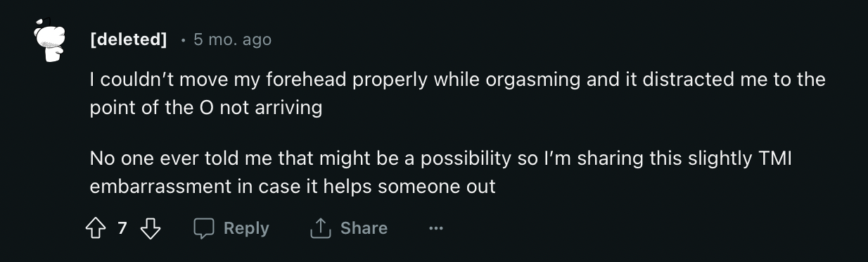Click the share arrow icon

[320, 228]
